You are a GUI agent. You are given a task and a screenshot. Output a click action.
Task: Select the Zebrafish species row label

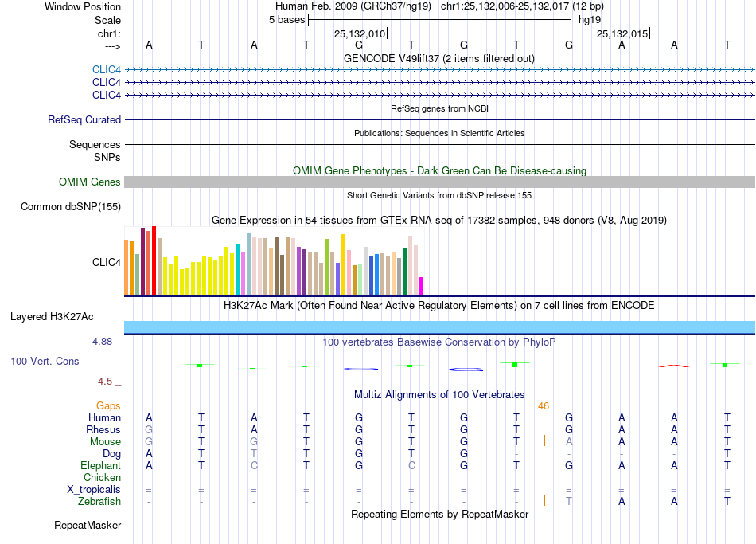99,501
